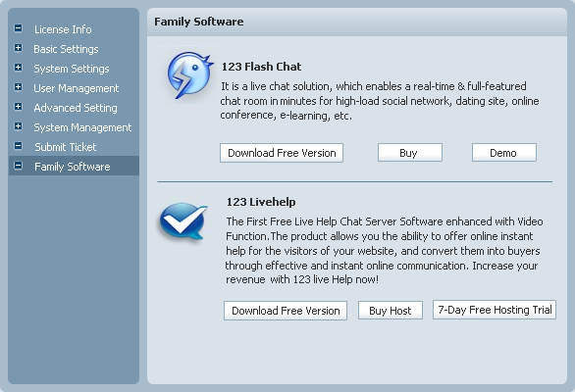Click the minus icon beside License Info

[18, 28]
